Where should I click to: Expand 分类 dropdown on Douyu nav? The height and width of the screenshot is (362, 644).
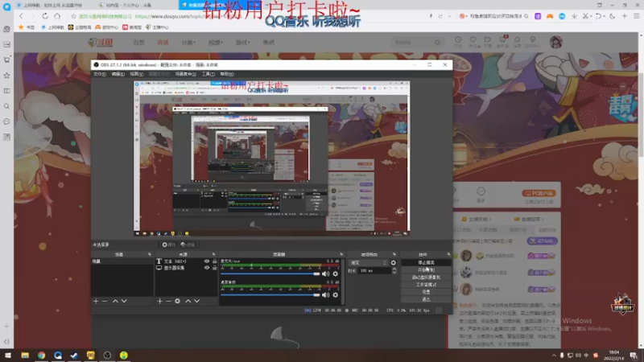click(188, 43)
